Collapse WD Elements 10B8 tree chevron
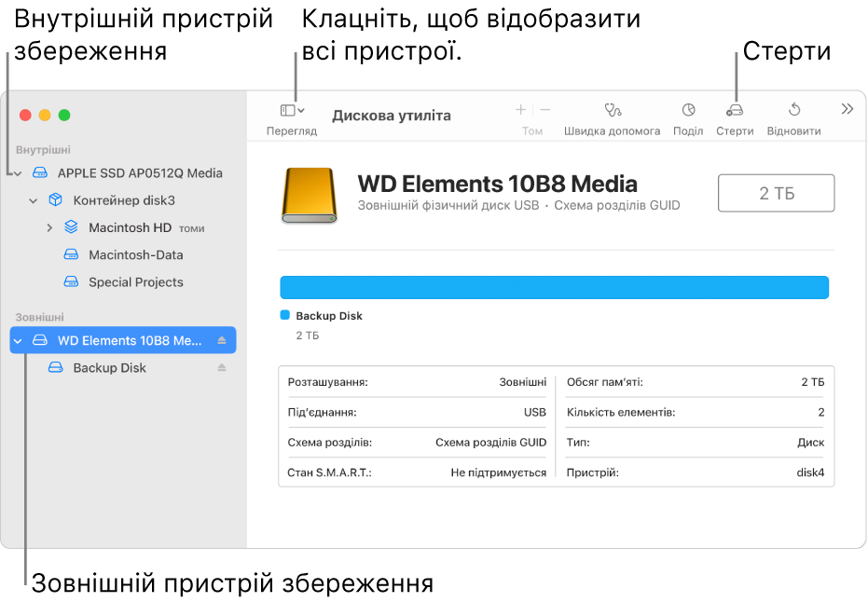The image size is (868, 602). [18, 341]
